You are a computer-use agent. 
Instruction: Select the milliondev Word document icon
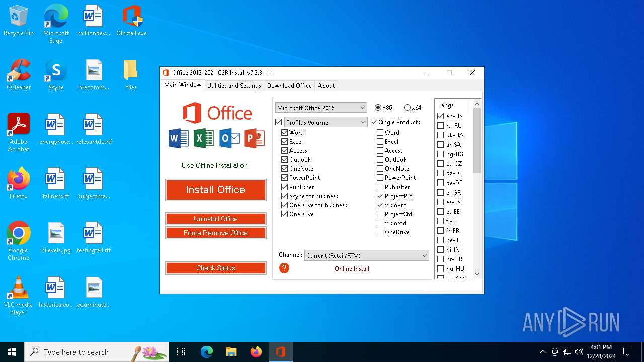click(x=93, y=21)
